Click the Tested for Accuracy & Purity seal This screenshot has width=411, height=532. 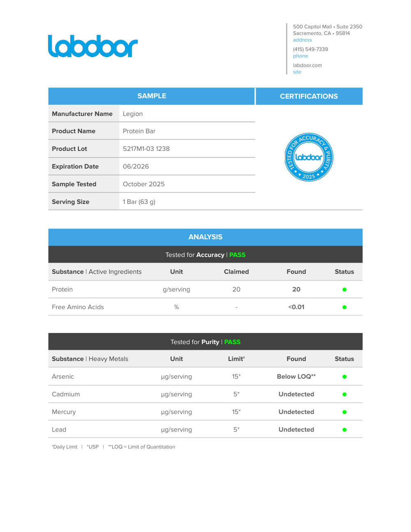click(x=309, y=157)
